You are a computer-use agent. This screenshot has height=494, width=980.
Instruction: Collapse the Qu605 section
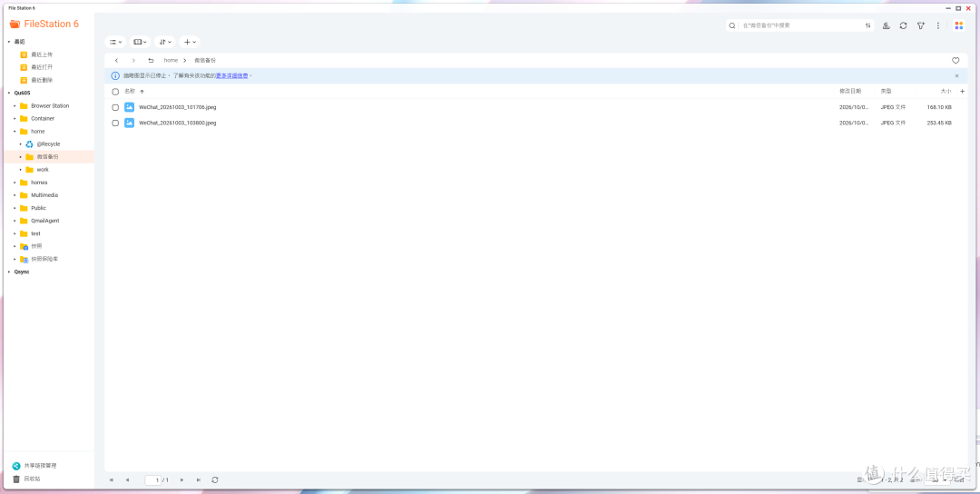[9, 93]
